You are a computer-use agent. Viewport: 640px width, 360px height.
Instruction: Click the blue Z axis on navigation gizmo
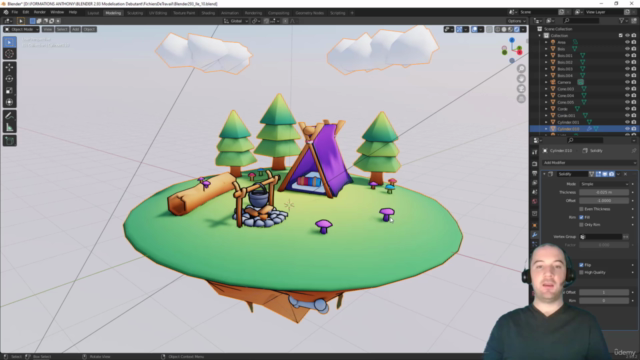pos(512,40)
